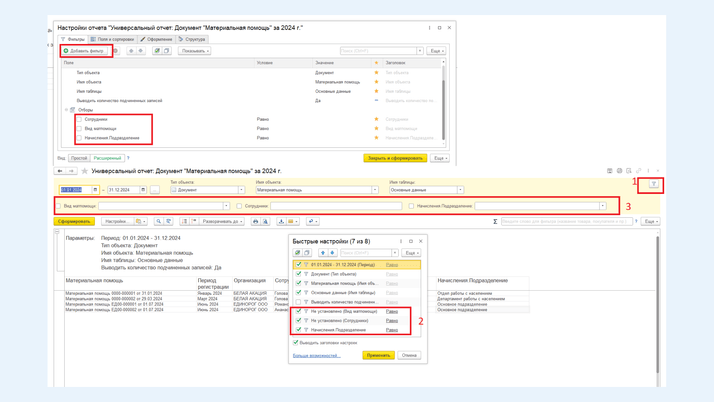Click the search magnifier icon in report toolbar
Image resolution: width=714 pixels, height=402 pixels.
(158, 221)
